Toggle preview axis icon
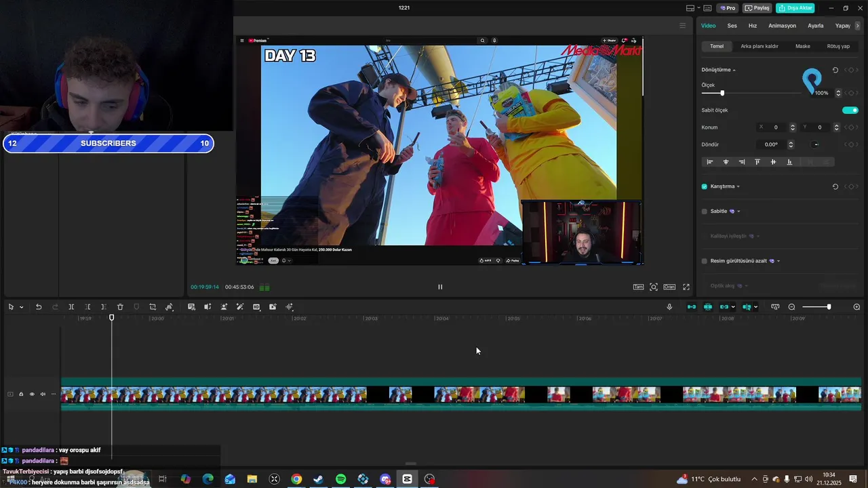Image resolution: width=868 pixels, height=488 pixels. [747, 307]
